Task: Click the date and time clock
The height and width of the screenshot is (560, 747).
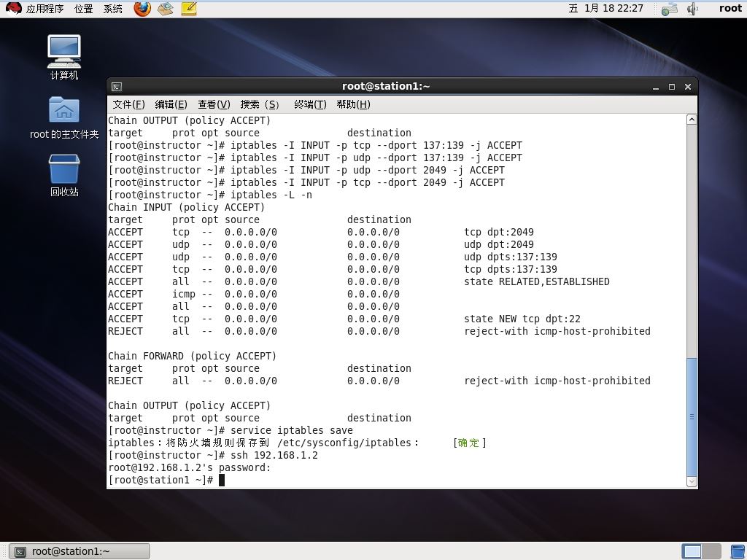Action: coord(606,9)
